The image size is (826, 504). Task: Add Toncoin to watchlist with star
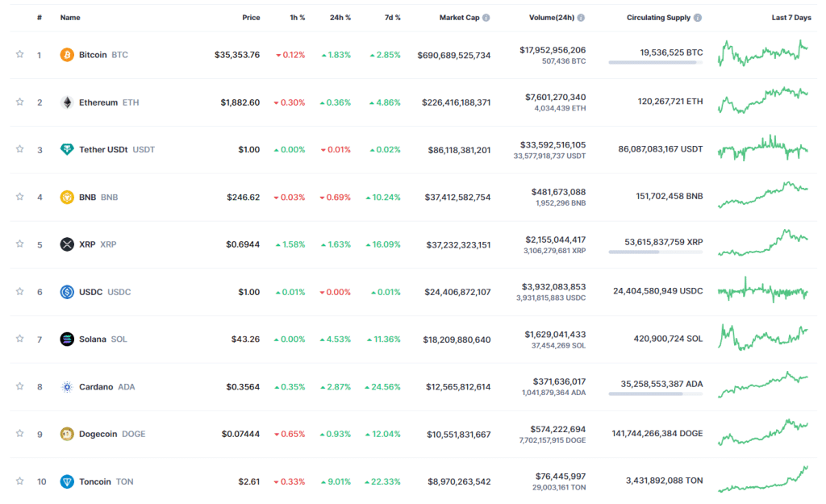19,481
